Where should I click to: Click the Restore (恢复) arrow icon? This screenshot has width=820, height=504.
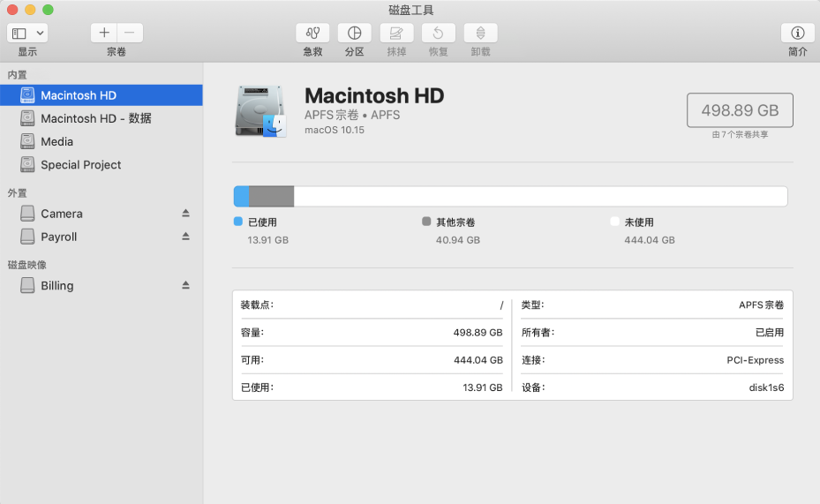(x=438, y=33)
